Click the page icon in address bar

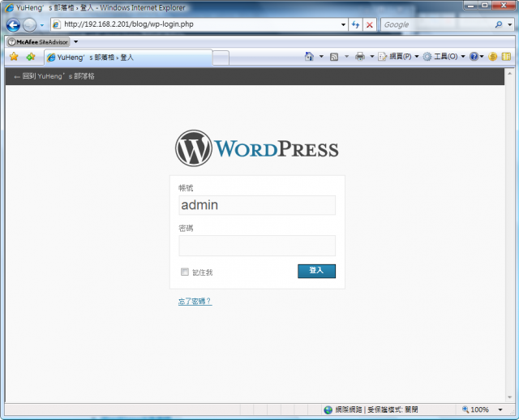pyautogui.click(x=57, y=24)
